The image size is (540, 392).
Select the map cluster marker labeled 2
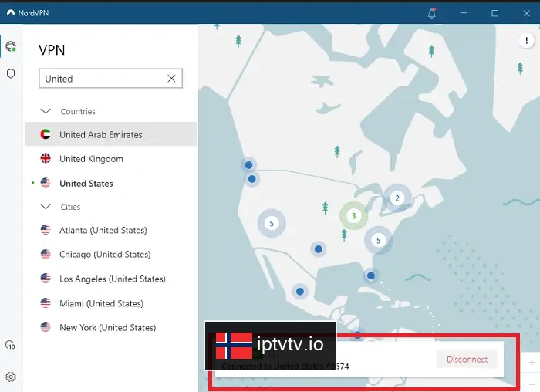397,198
